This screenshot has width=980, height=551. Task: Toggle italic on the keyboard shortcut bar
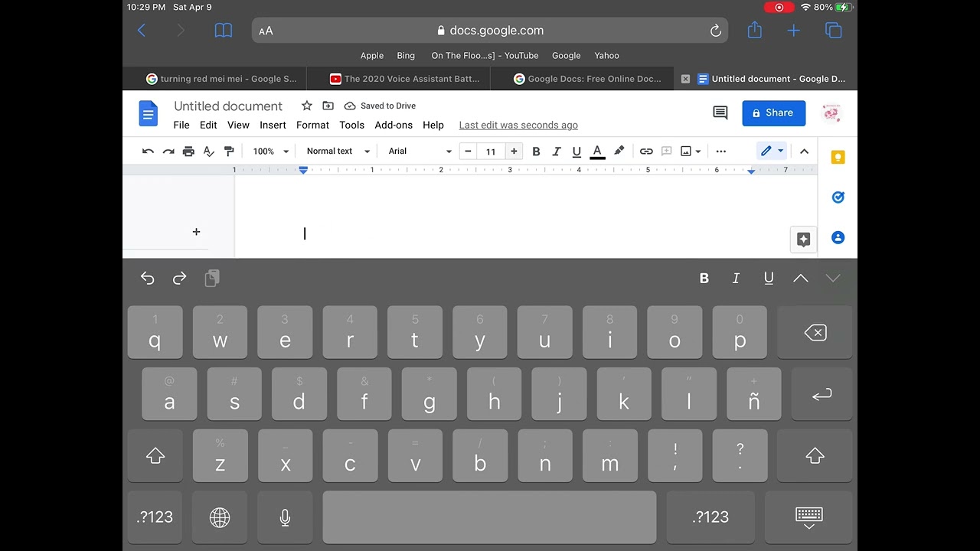point(737,279)
